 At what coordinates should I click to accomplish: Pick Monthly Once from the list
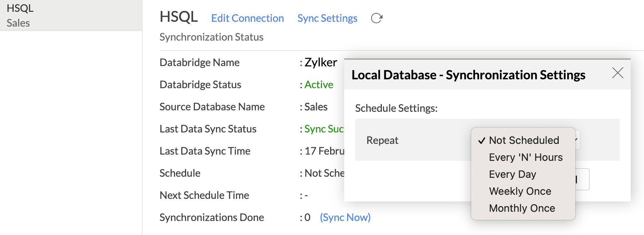click(x=522, y=208)
